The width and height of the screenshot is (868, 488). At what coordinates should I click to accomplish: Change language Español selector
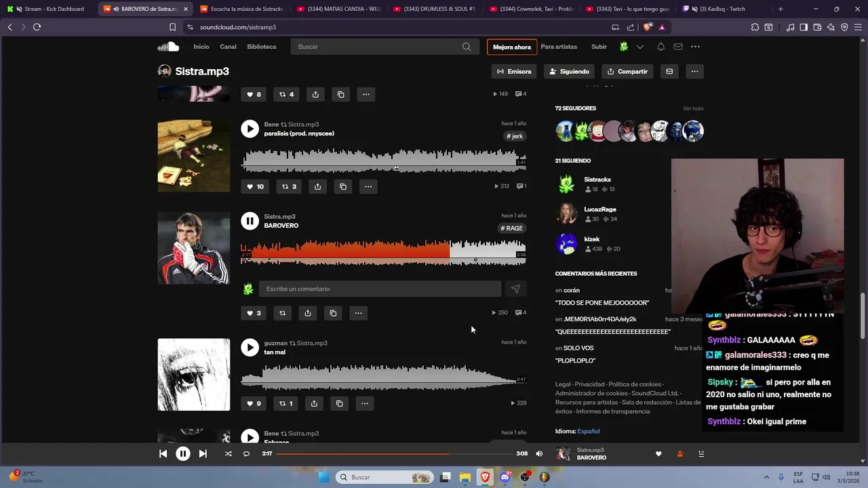pyautogui.click(x=589, y=431)
